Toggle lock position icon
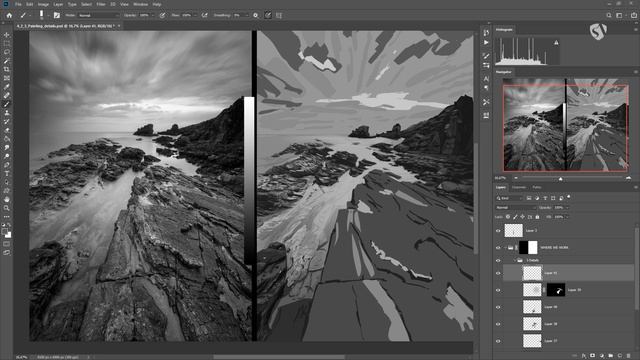Screen dimensions: 640x360 pos(522,217)
